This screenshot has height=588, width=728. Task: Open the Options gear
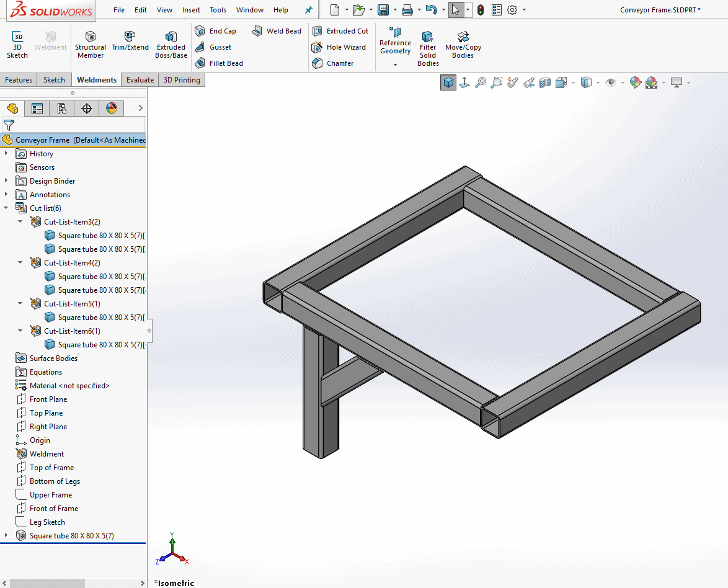coord(512,10)
